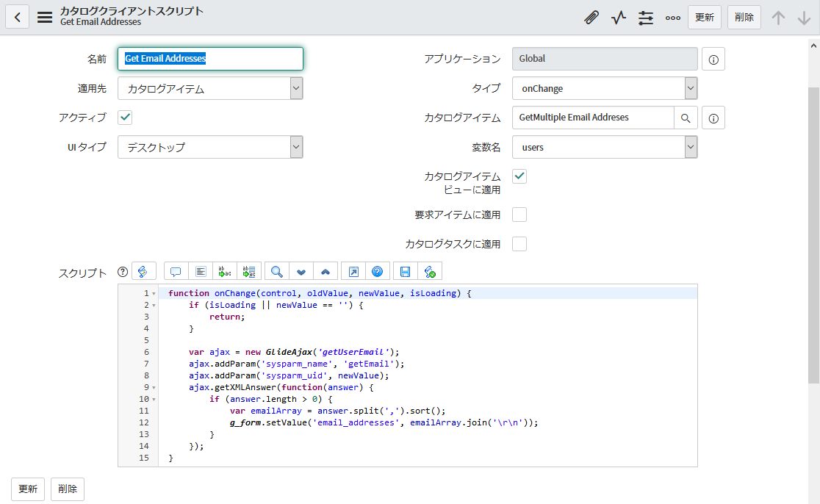Save the script with the disk icon
Screen dimensions: 820x504
[x=404, y=270]
